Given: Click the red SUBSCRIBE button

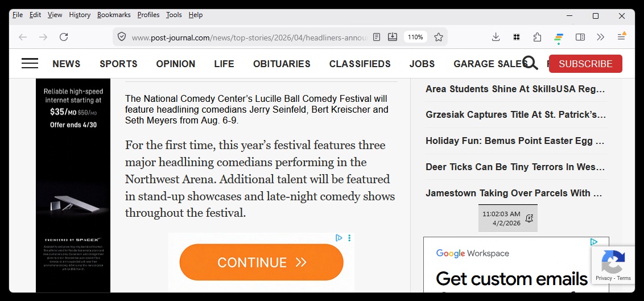Looking at the screenshot, I should point(585,64).
